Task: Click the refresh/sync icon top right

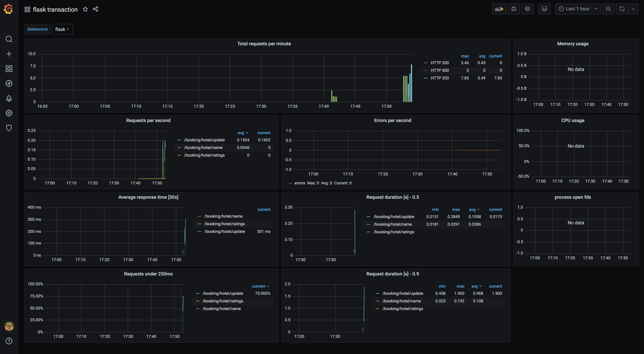Action: pyautogui.click(x=622, y=8)
